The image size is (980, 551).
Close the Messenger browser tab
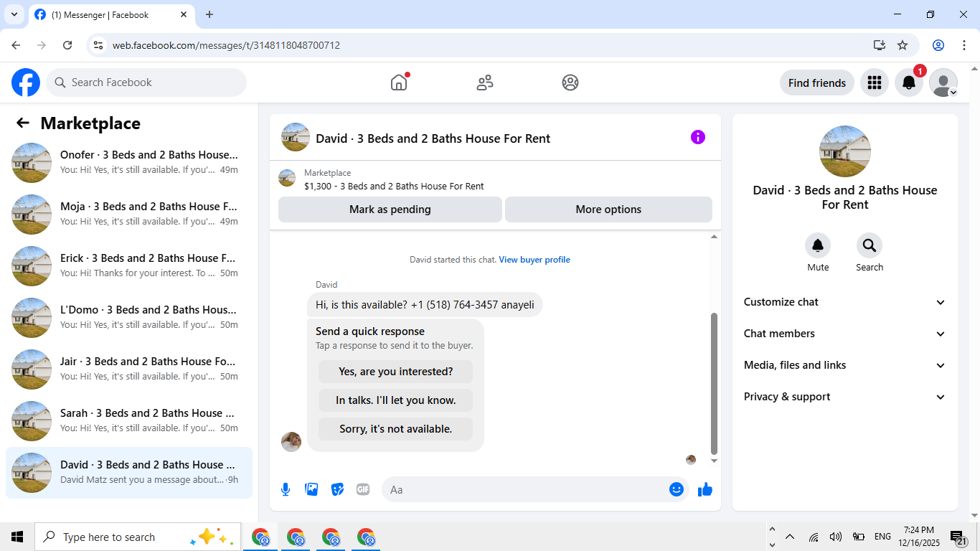pyautogui.click(x=184, y=14)
